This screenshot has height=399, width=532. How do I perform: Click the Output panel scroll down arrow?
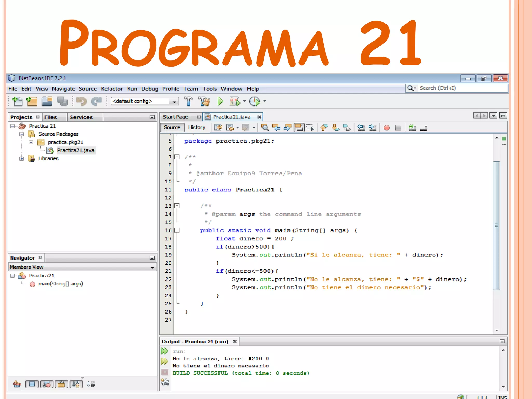[503, 387]
